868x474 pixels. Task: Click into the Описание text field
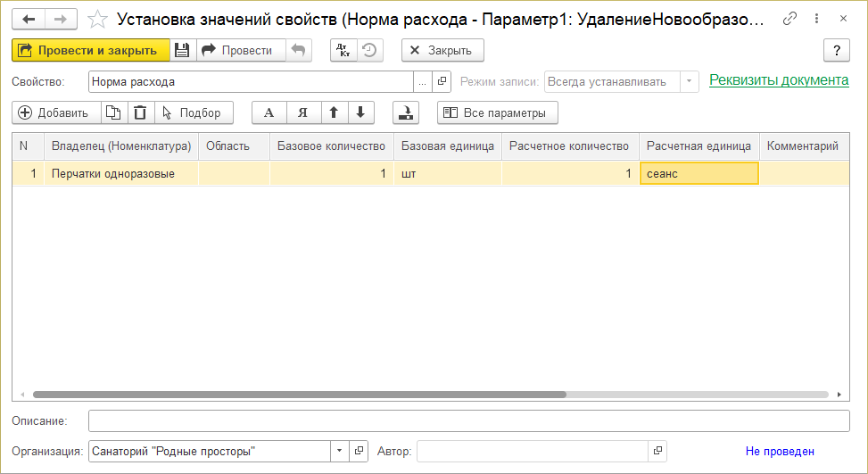pos(468,420)
